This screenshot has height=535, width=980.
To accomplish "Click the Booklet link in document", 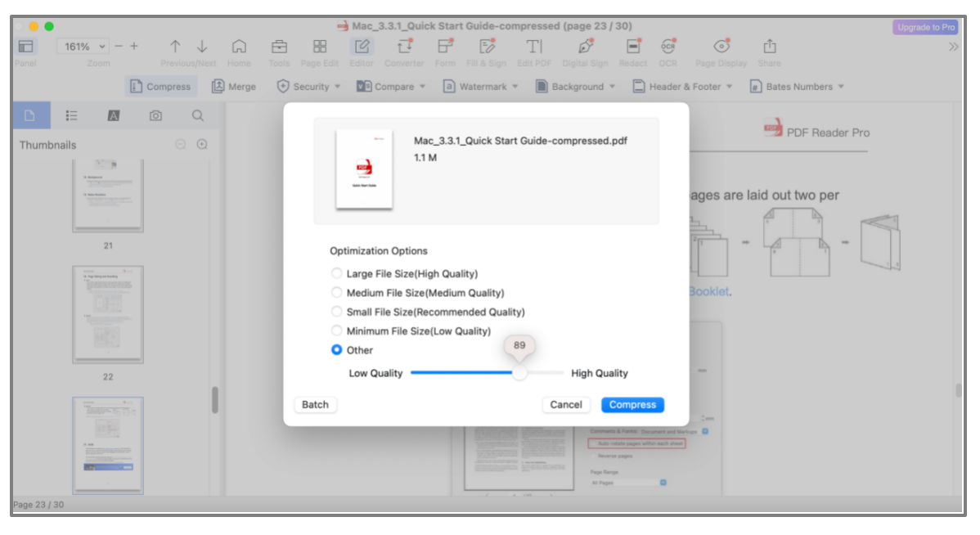I will (x=708, y=291).
